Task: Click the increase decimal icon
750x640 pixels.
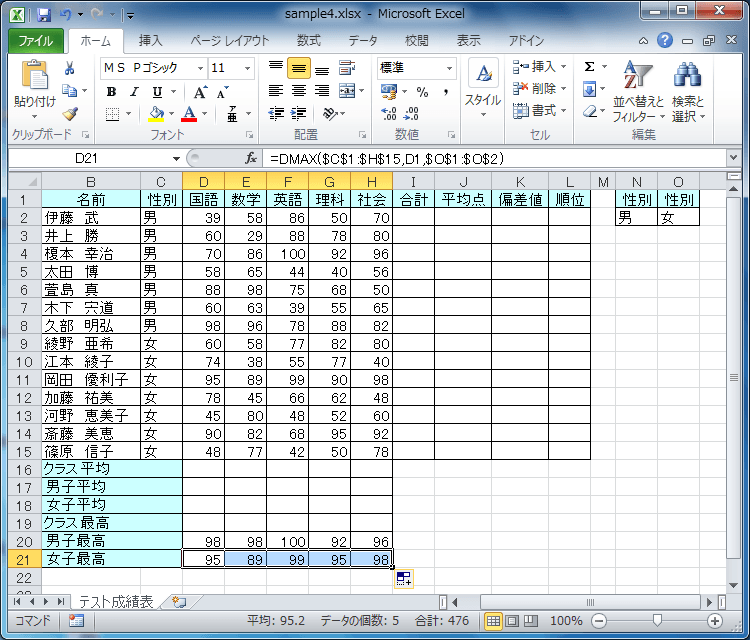Action: [389, 114]
